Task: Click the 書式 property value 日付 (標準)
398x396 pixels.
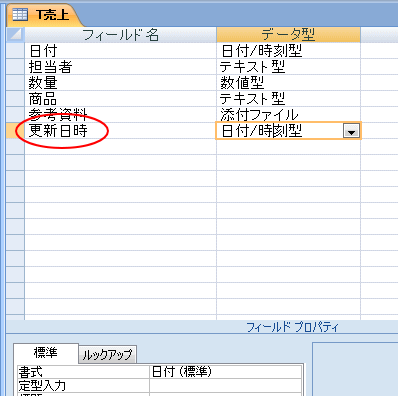Action: [226, 372]
